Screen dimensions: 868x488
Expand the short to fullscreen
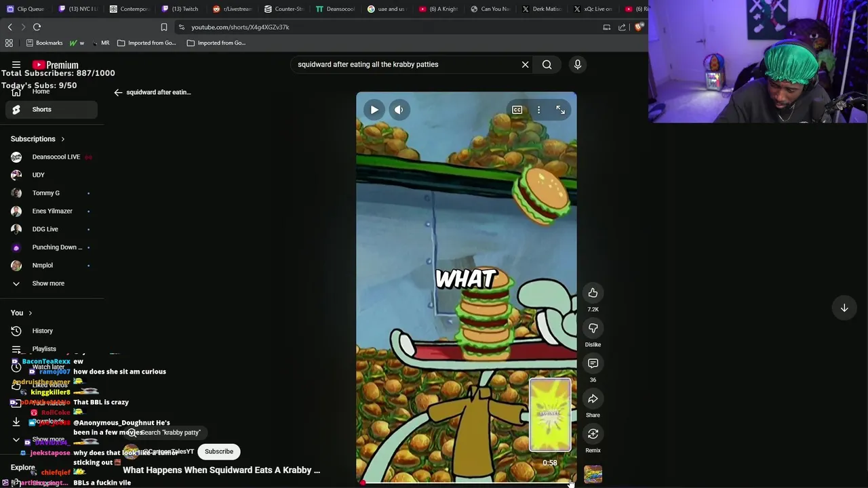(x=560, y=110)
